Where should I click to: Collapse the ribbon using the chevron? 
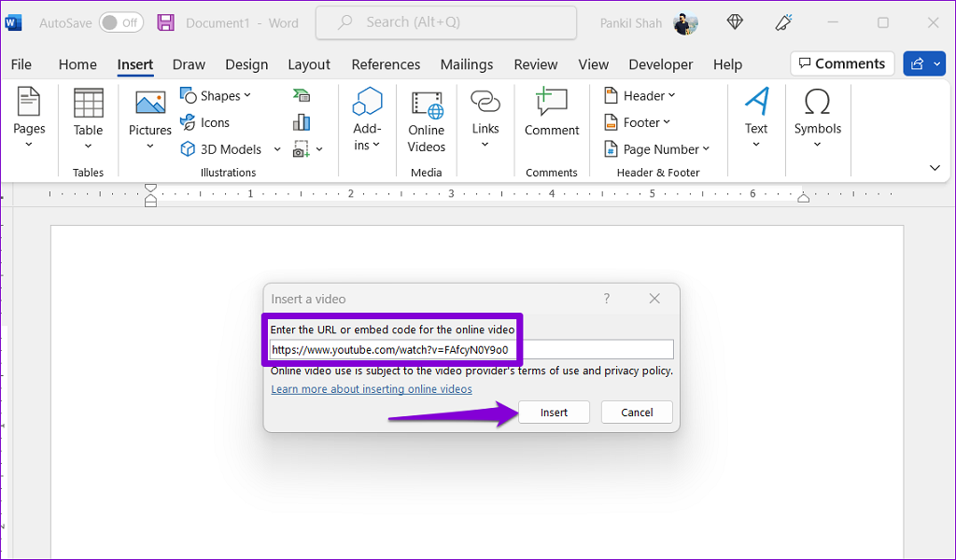[x=935, y=168]
